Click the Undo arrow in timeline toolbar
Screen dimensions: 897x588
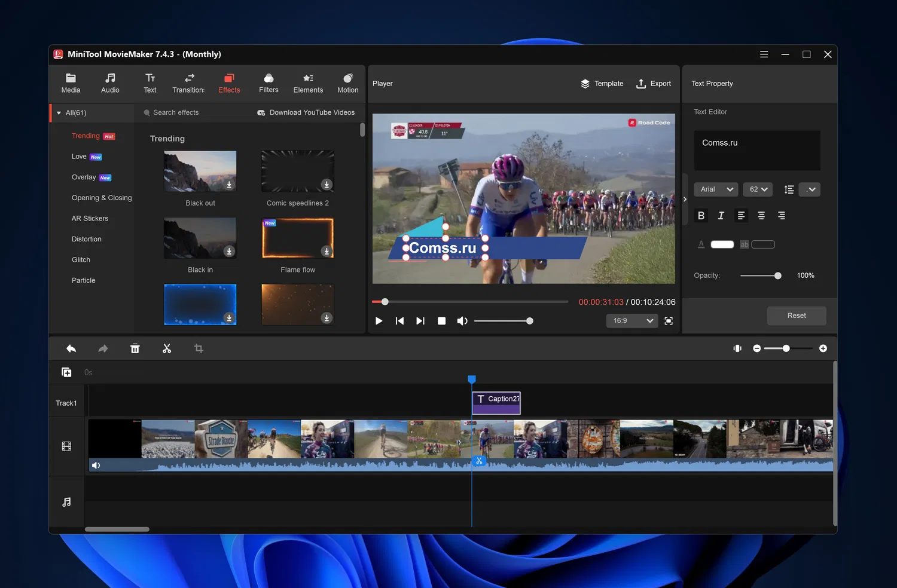pos(71,348)
